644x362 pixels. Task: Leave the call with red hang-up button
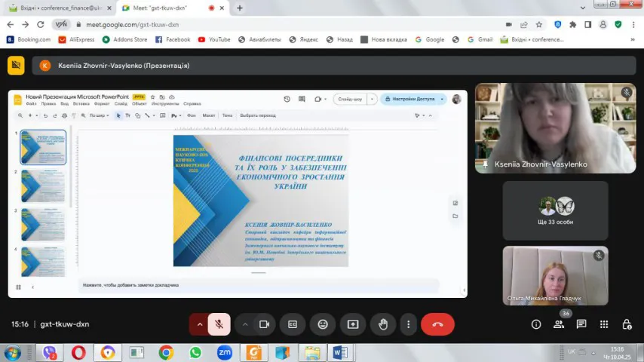[x=437, y=324]
